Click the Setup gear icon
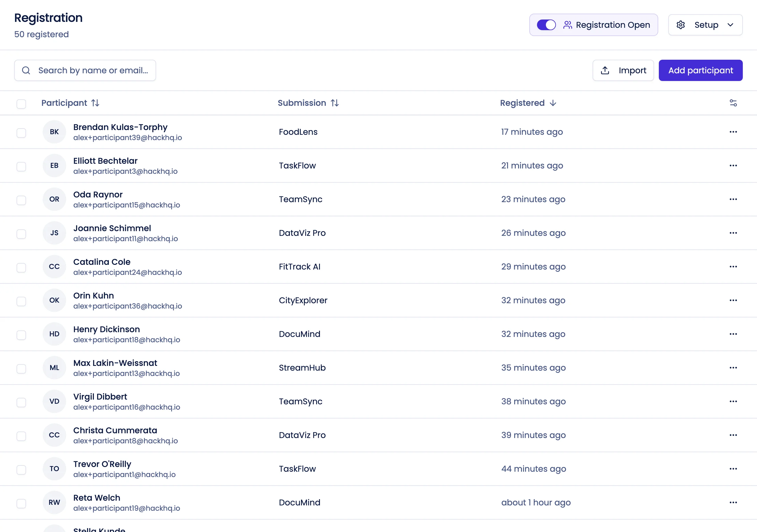The height and width of the screenshot is (532, 757). click(x=681, y=25)
